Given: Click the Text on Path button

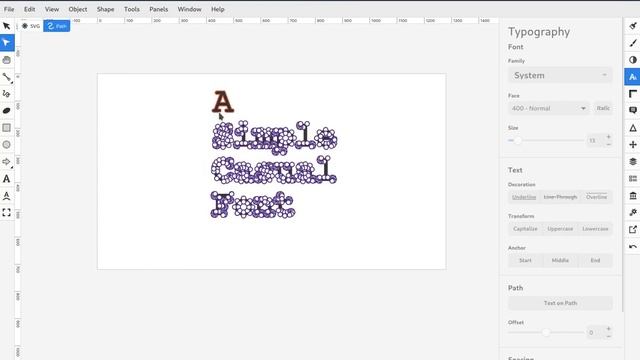Looking at the screenshot, I should click(560, 303).
